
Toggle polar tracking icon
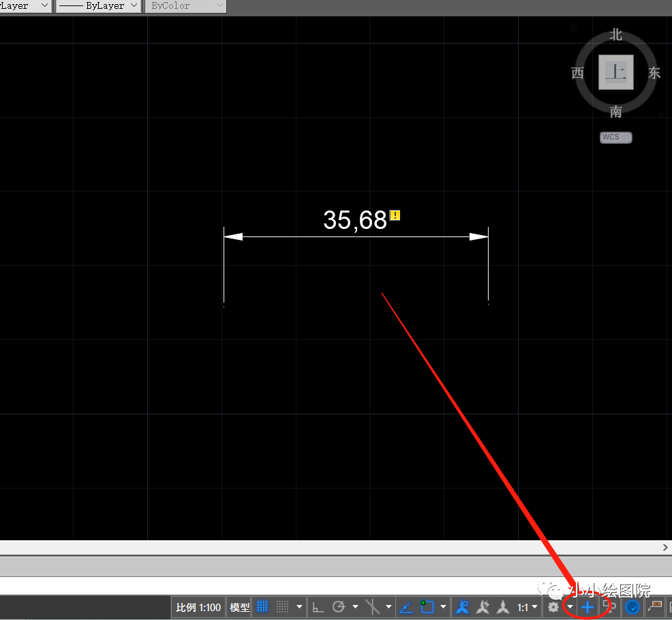pos(339,607)
